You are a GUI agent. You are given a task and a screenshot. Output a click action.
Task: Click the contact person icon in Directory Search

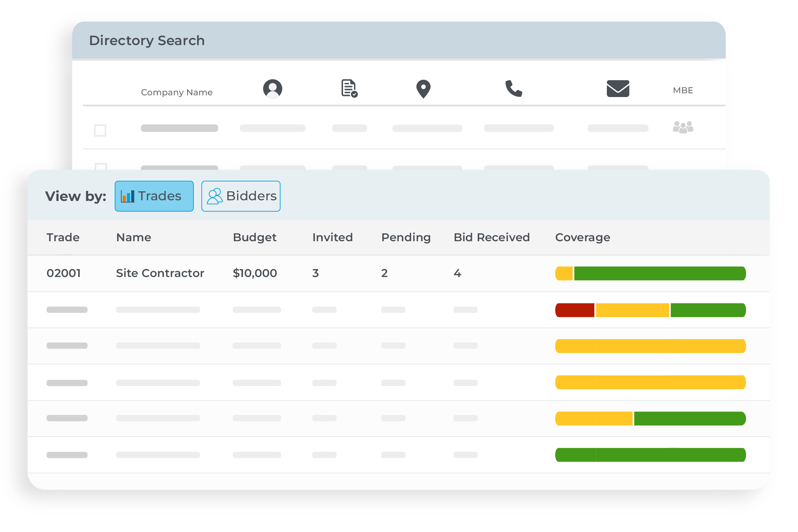pos(272,89)
